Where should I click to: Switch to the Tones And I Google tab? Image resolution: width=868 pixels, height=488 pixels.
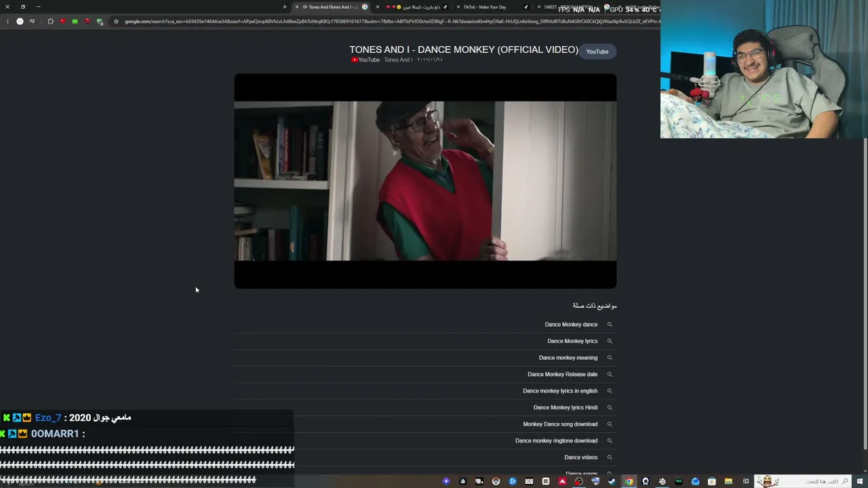click(x=331, y=7)
